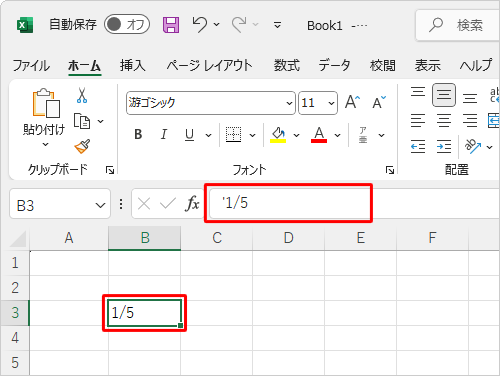Viewport: 500px width, 376px height.
Task: Select the entire sheet corner button
Action: point(18,239)
